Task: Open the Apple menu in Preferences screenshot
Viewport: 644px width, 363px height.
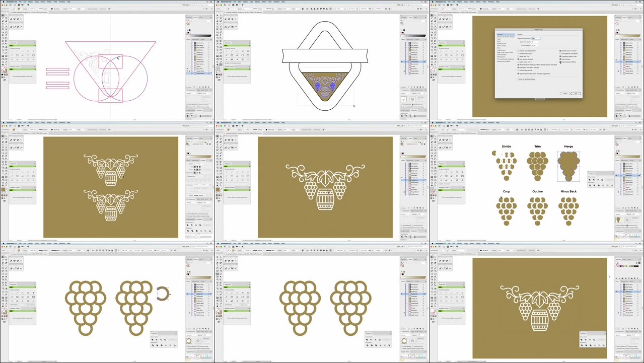Action: coord(433,2)
